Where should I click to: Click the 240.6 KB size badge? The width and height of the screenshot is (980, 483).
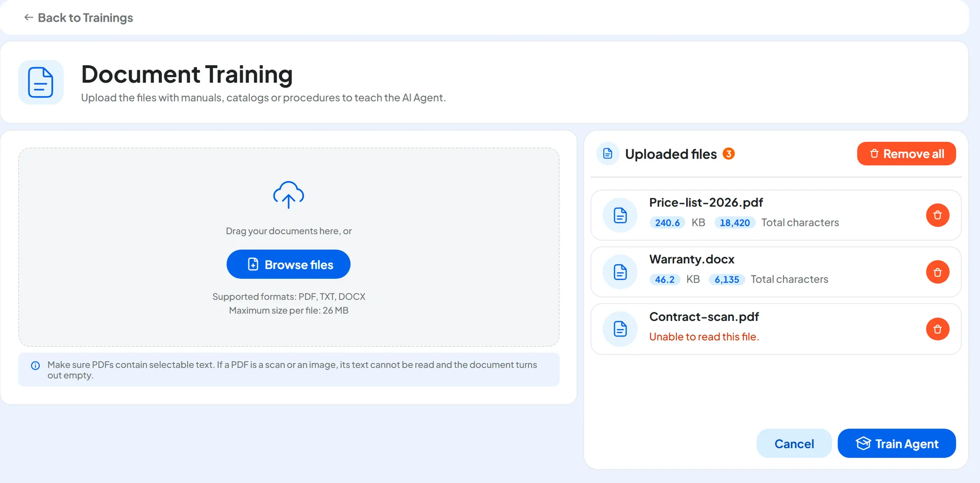pyautogui.click(x=667, y=222)
